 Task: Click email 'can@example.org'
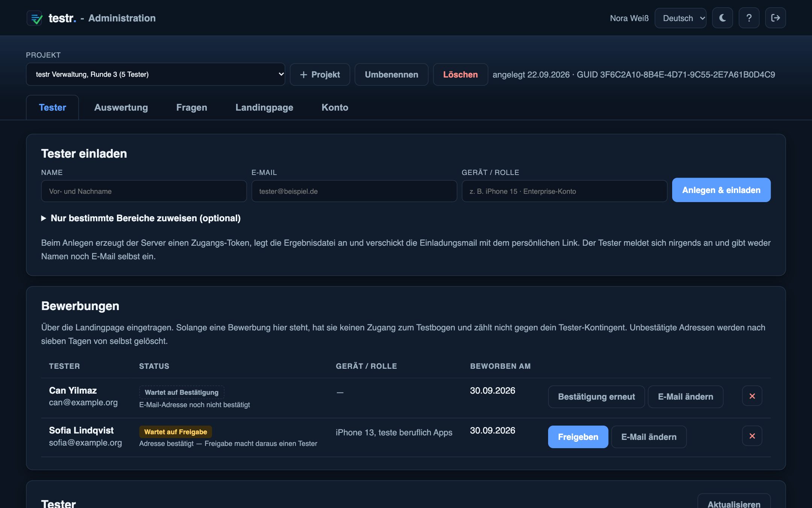click(83, 402)
